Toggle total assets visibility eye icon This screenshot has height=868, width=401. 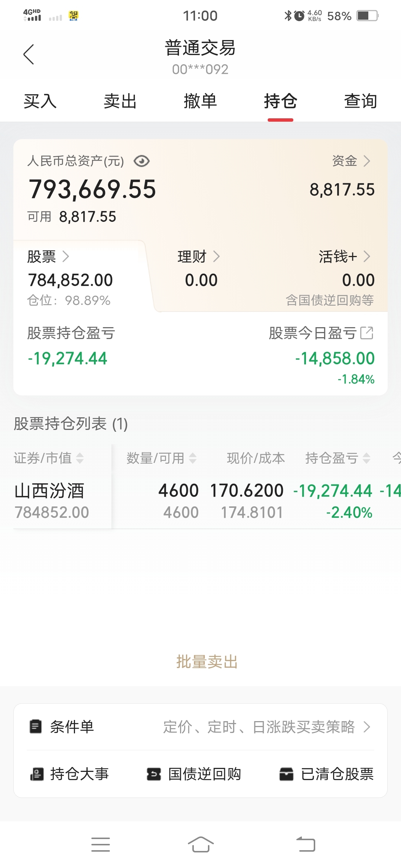click(x=141, y=161)
